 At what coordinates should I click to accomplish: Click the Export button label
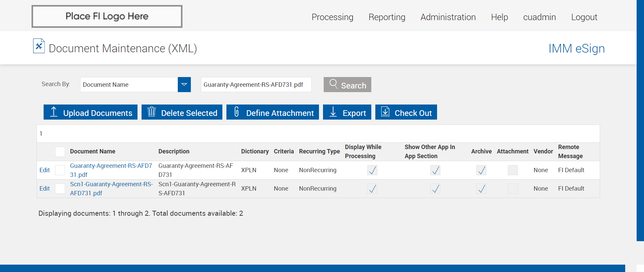pos(354,113)
